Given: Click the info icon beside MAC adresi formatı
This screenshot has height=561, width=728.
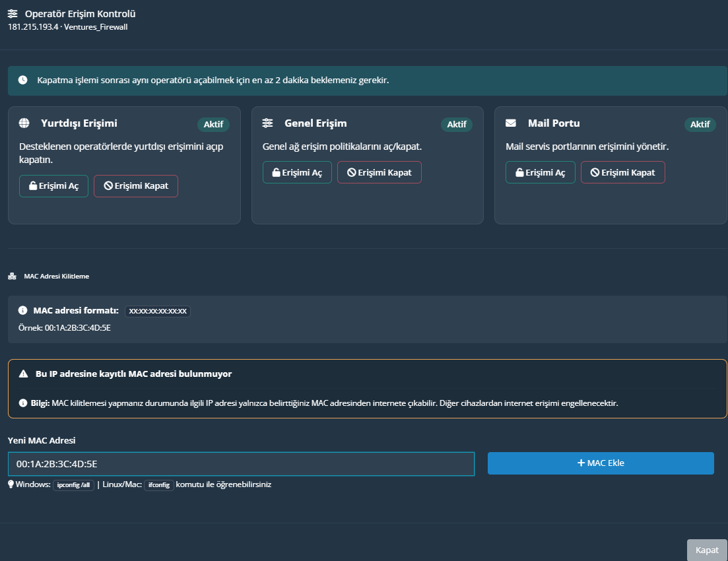Looking at the screenshot, I should click(x=22, y=310).
